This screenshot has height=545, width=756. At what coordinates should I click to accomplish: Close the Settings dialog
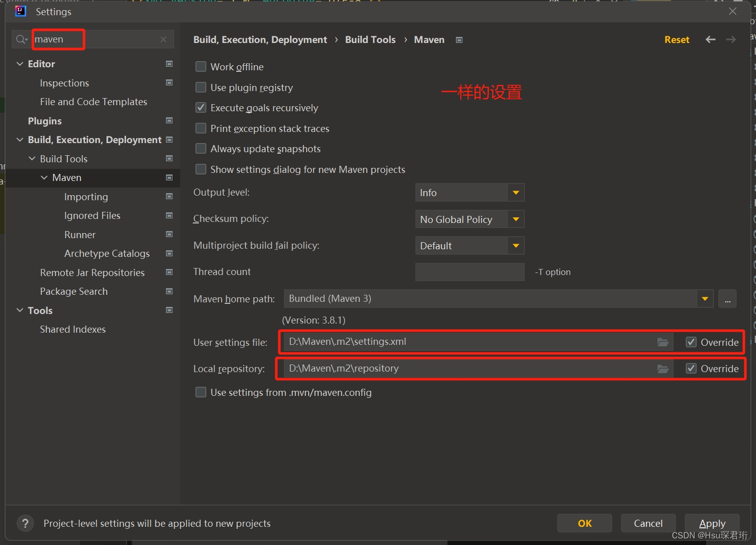click(x=733, y=11)
